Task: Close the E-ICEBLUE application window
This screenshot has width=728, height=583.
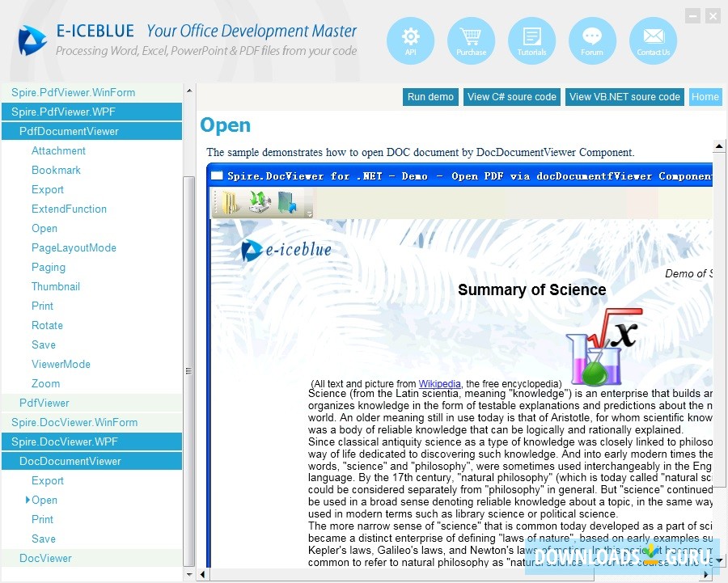Action: click(x=713, y=16)
